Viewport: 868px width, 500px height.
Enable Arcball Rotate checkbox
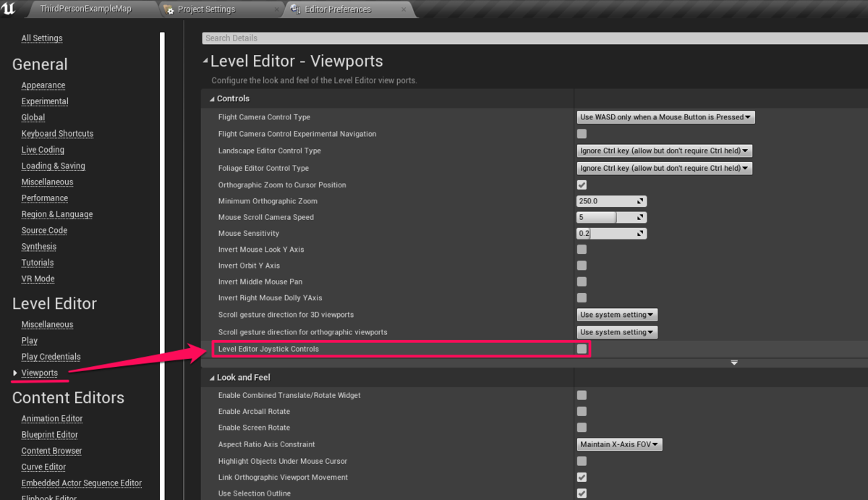(x=582, y=411)
